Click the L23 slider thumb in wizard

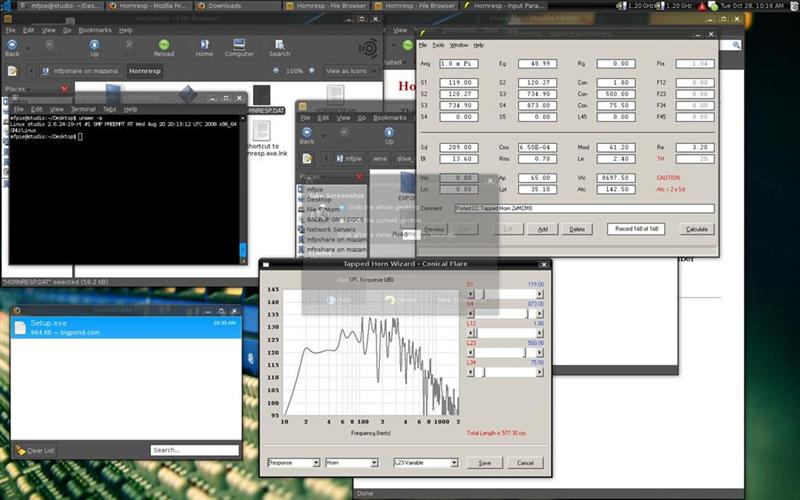coord(524,353)
